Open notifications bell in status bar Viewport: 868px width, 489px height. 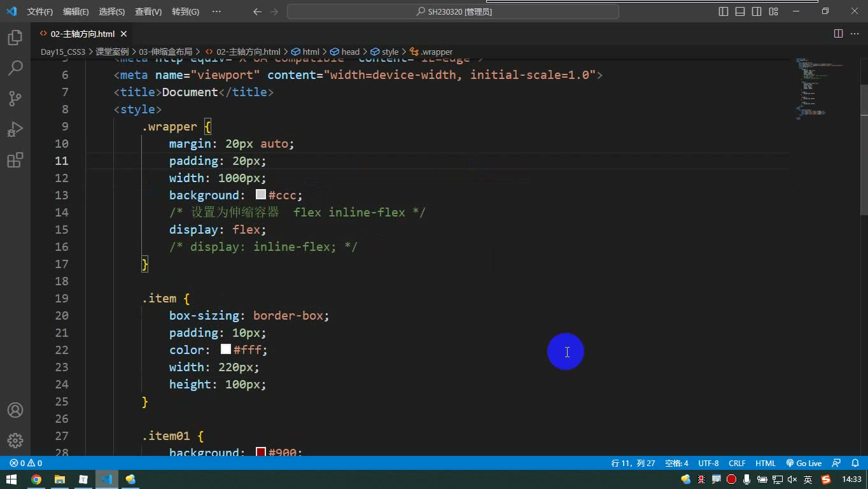point(854,463)
